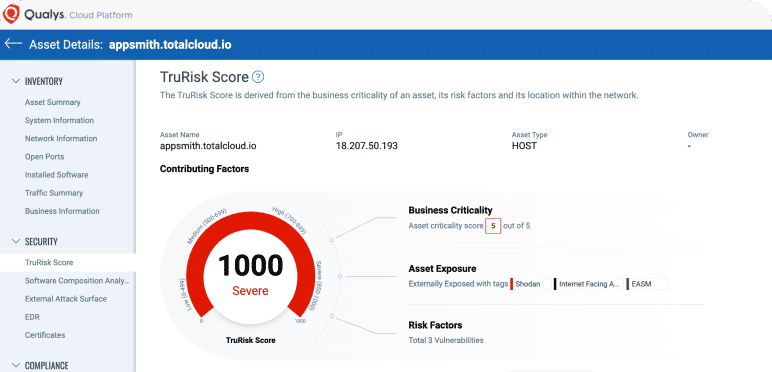The image size is (772, 372).
Task: Collapse the SECURITY section
Action: pyautogui.click(x=16, y=242)
